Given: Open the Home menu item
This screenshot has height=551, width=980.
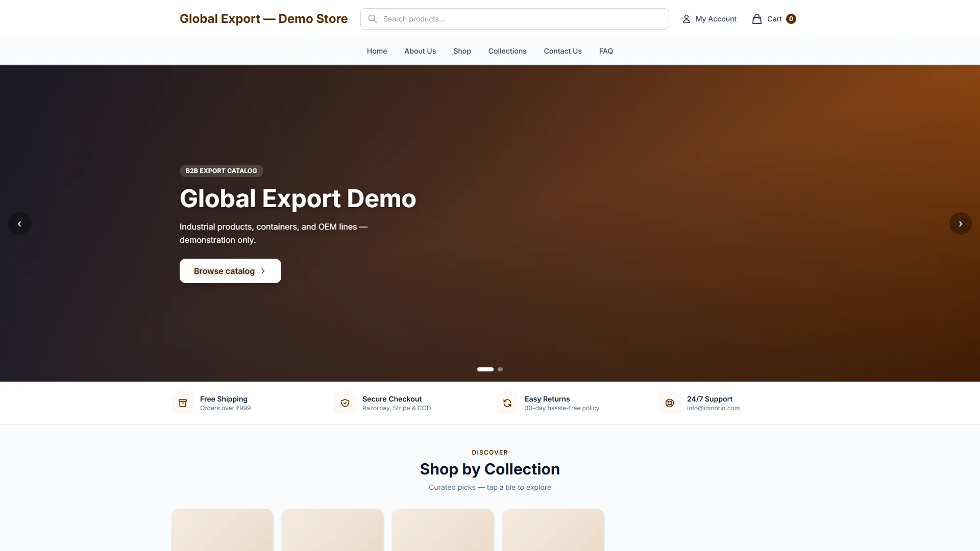Looking at the screenshot, I should (377, 51).
